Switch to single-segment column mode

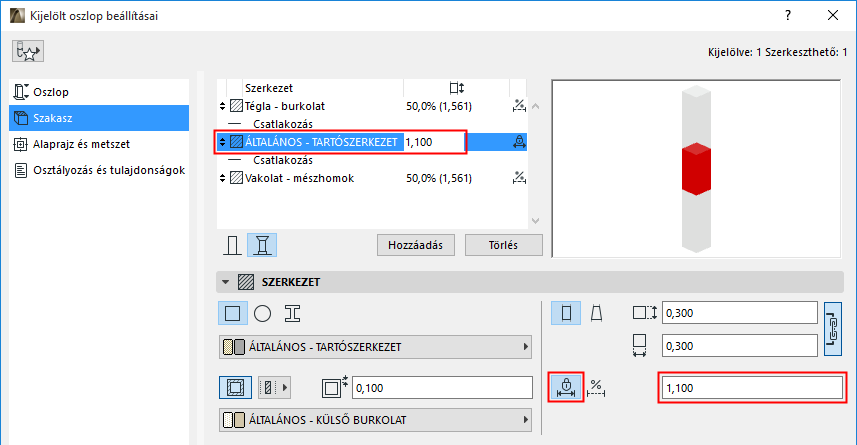pos(233,244)
